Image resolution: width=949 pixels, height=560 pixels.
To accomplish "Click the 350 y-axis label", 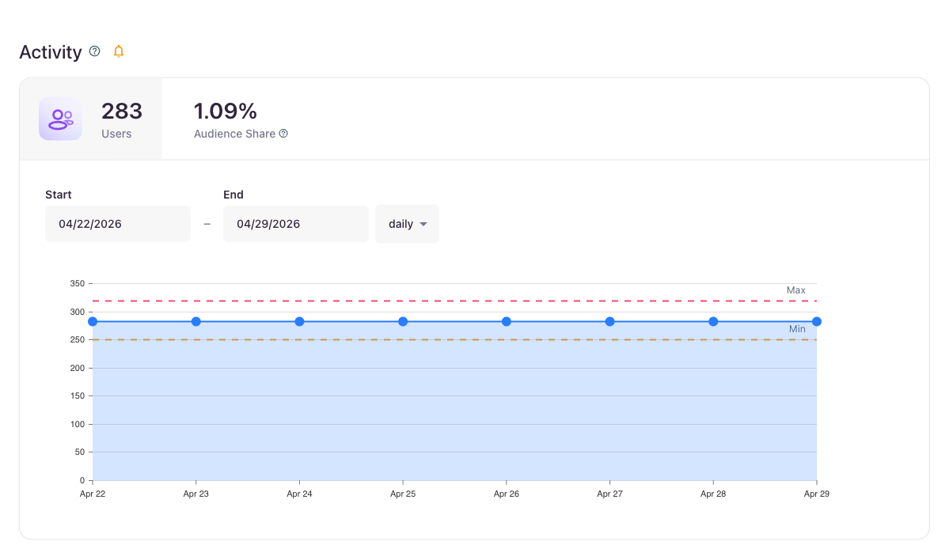I will pos(78,283).
